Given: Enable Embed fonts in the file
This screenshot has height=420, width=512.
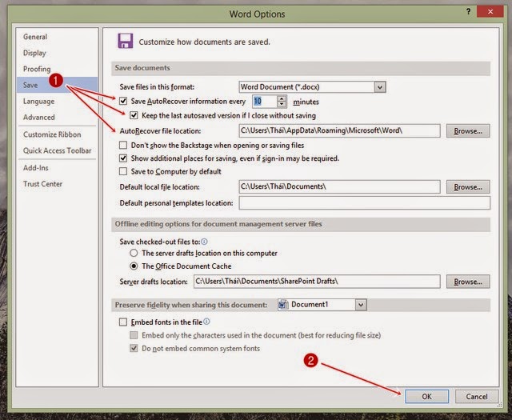Looking at the screenshot, I should pos(123,322).
